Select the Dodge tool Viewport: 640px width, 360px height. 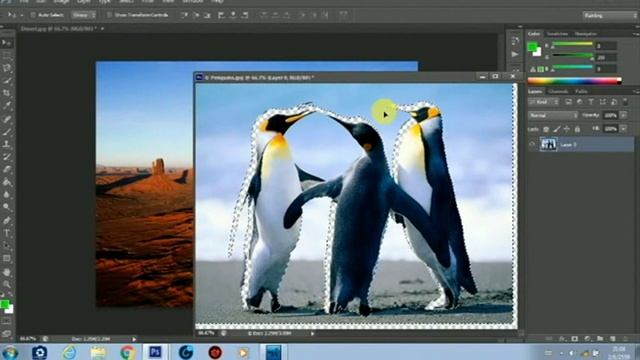pyautogui.click(x=7, y=207)
